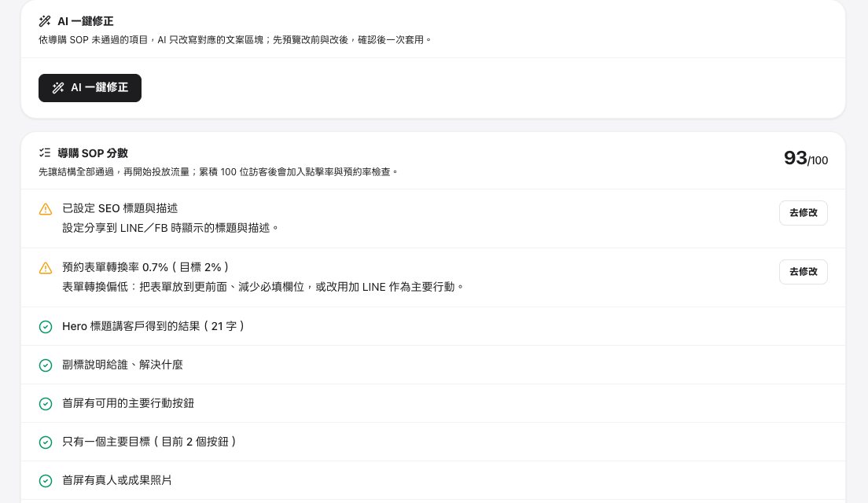Image resolution: width=868 pixels, height=503 pixels.
Task: Select subtitle 先讓結構全部通過，再開始投放流量
Action: coord(218,172)
